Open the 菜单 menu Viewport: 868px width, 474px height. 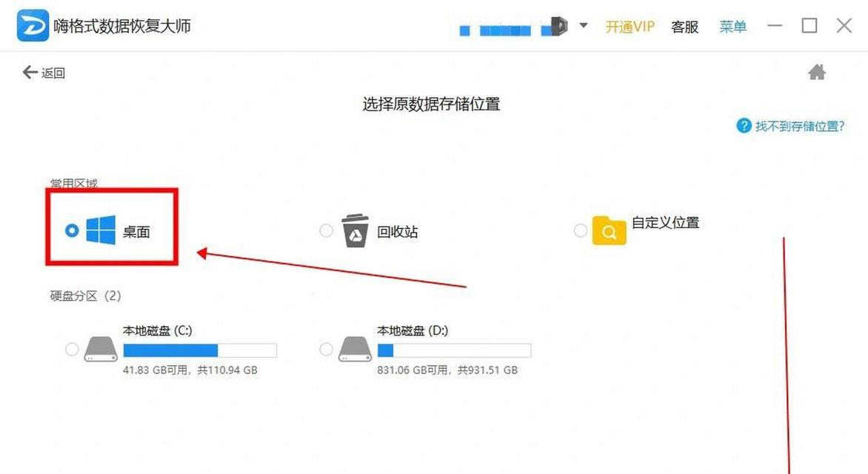click(x=733, y=27)
